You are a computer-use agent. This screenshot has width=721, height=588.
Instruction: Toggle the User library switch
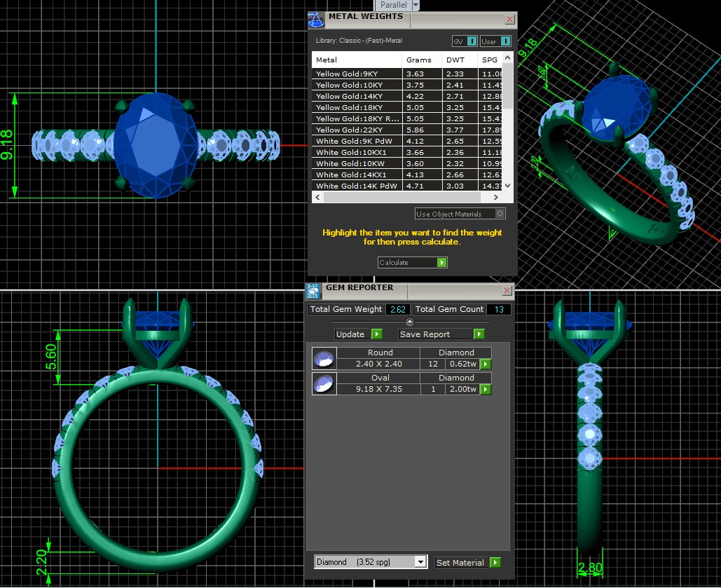click(505, 41)
